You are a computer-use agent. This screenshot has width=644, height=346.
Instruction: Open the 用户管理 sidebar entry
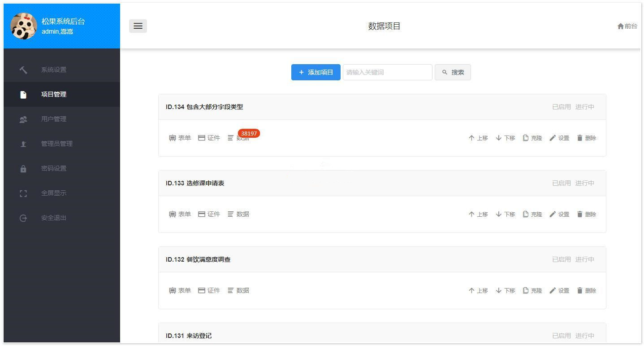point(53,119)
